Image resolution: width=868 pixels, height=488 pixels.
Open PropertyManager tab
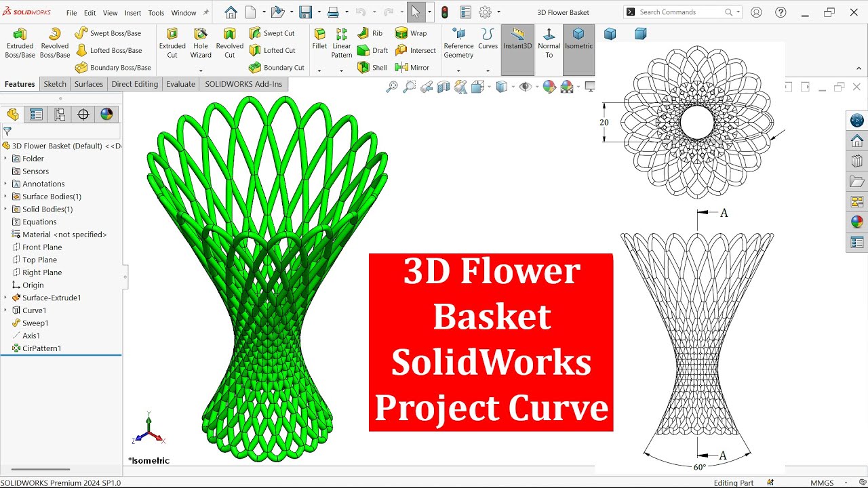pos(36,114)
